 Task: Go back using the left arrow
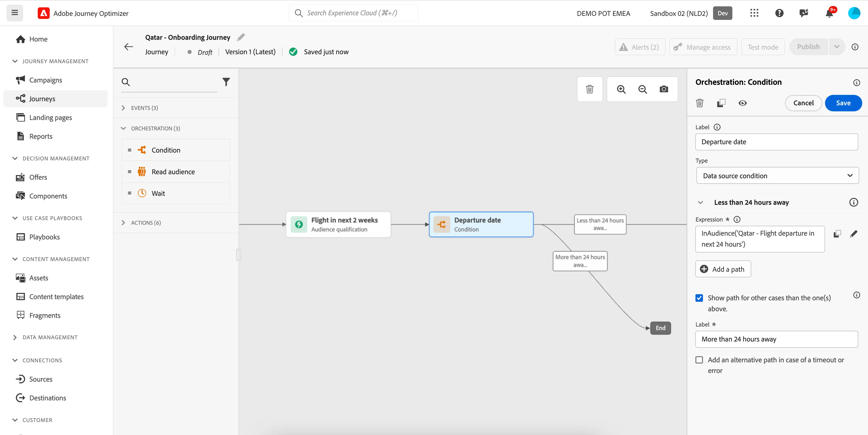click(129, 47)
